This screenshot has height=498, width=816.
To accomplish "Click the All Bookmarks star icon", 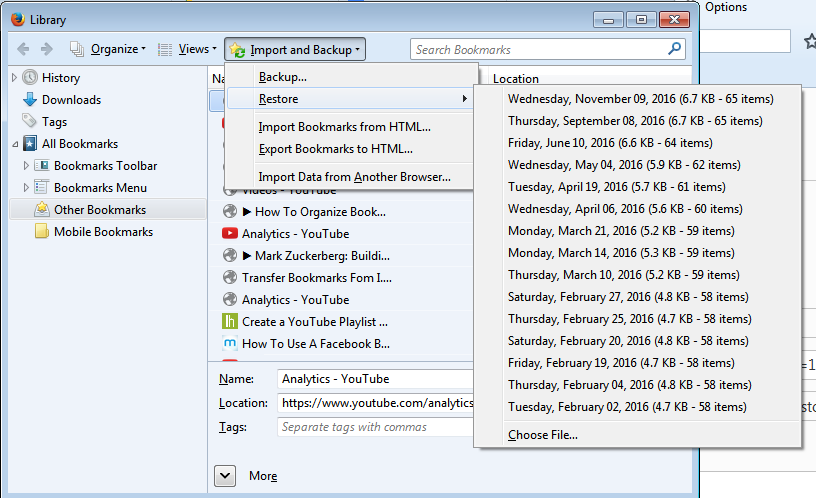I will (x=30, y=143).
